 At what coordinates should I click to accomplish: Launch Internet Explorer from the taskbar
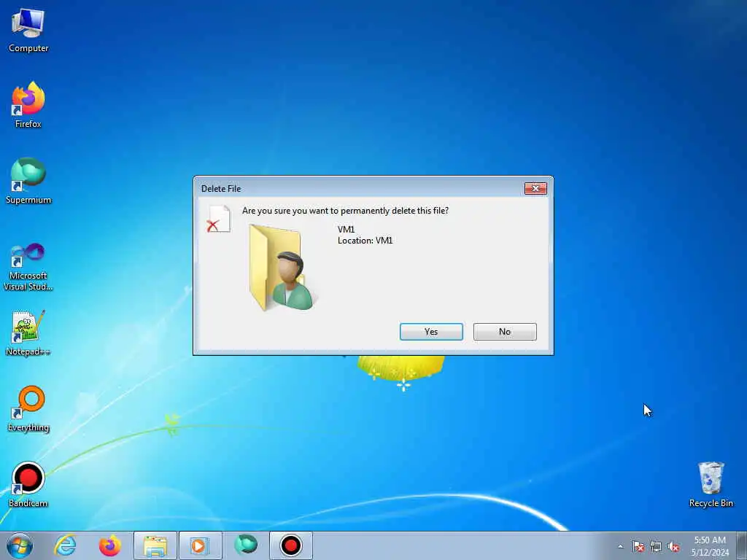[x=65, y=545]
